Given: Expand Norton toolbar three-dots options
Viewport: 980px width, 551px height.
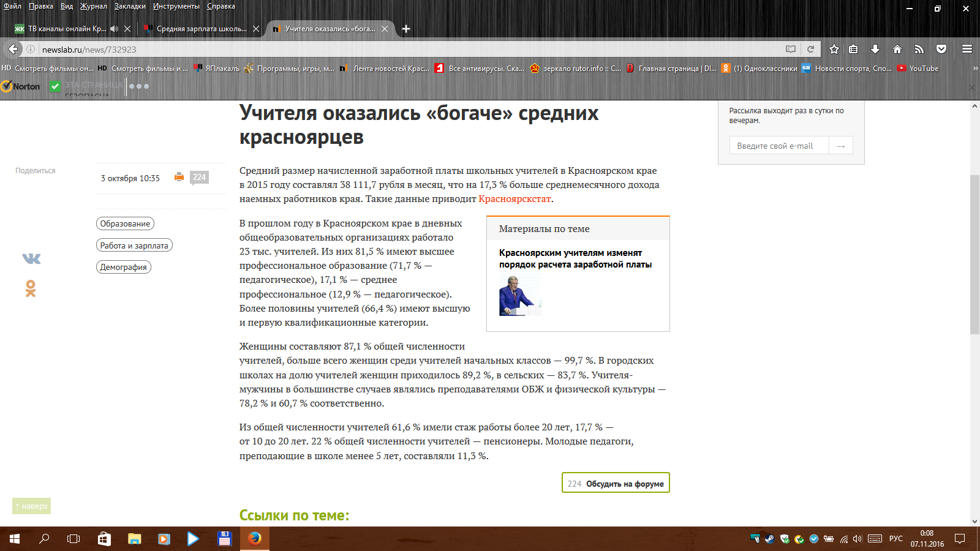Looking at the screenshot, I should click(x=139, y=86).
